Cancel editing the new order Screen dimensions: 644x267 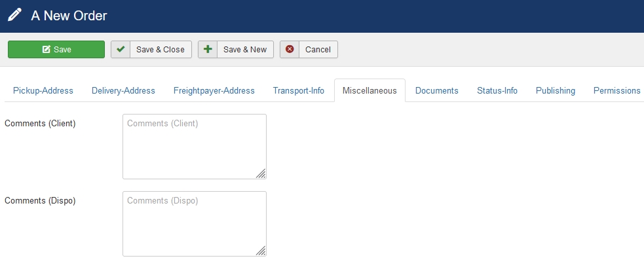(309, 49)
